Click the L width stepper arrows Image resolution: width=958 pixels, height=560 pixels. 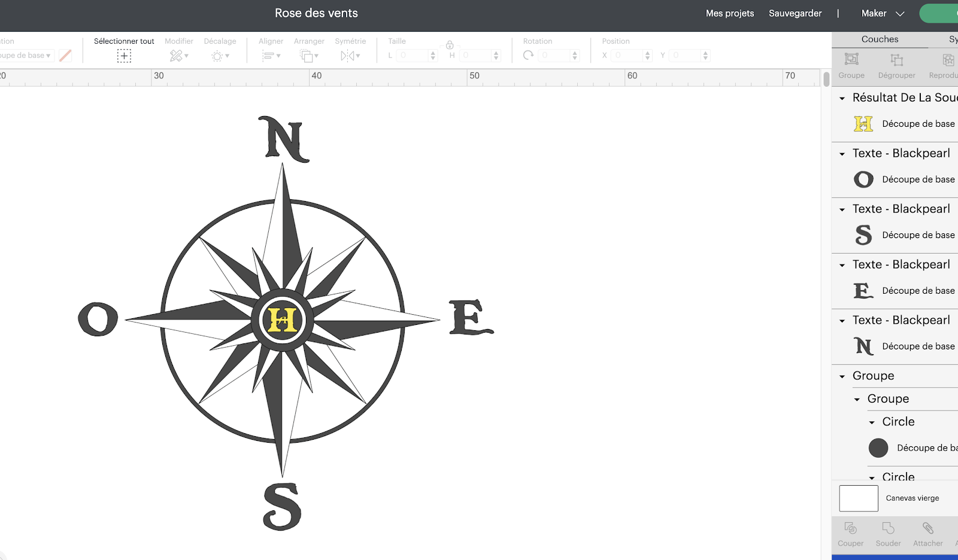click(x=433, y=56)
